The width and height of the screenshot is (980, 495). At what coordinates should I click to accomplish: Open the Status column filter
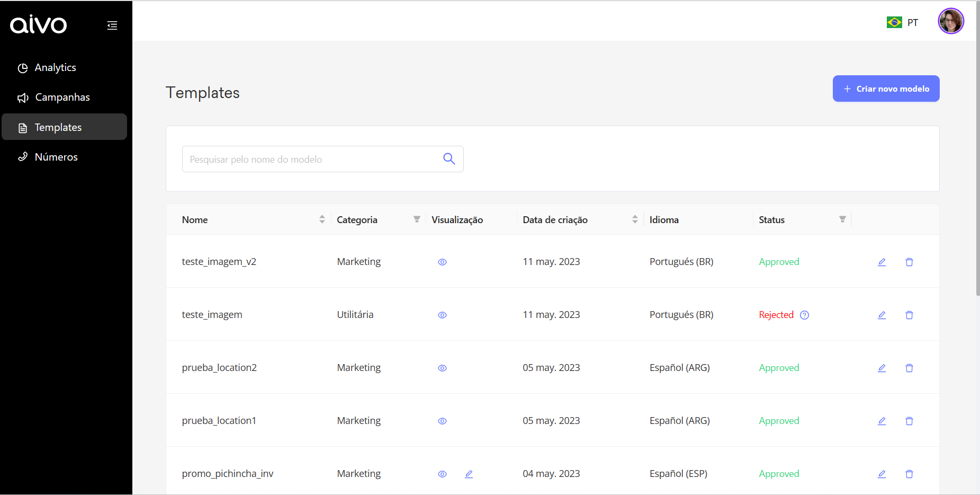pos(842,219)
